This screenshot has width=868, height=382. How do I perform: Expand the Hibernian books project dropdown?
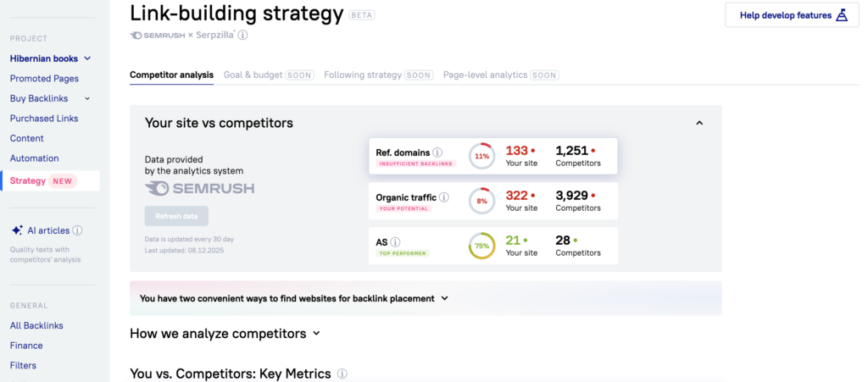pos(87,58)
